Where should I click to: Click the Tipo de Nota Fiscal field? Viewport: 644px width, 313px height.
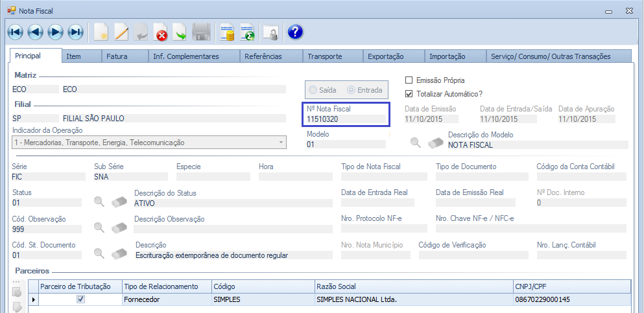point(384,176)
